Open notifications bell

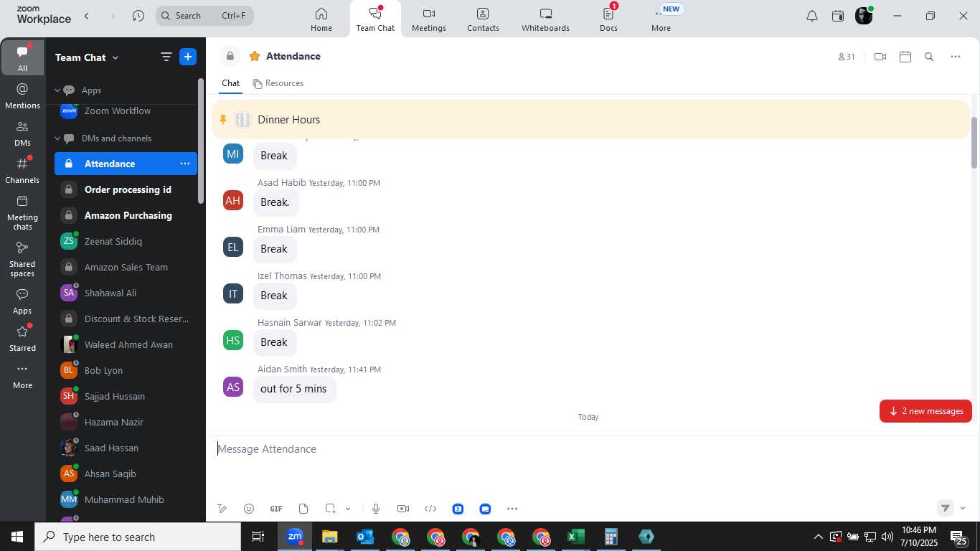[812, 16]
